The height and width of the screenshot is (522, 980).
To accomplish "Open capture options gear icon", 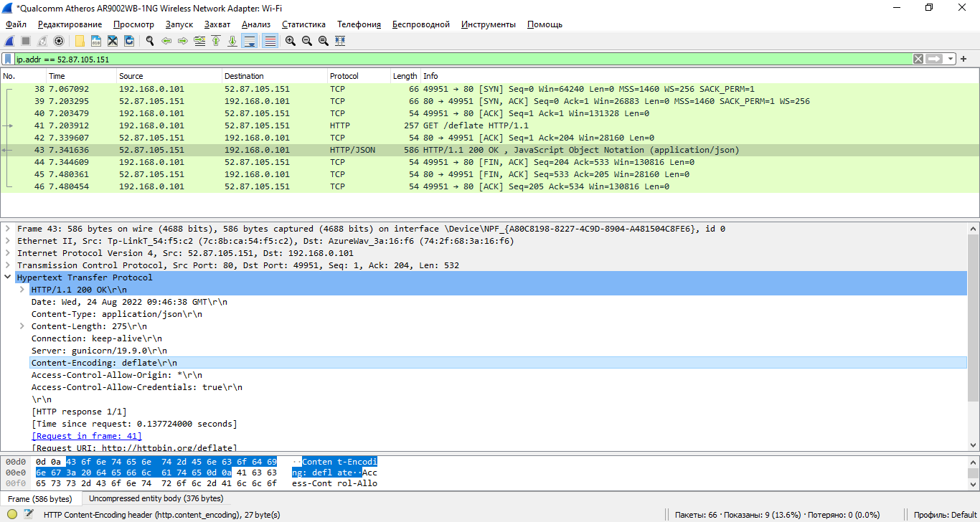I will click(x=59, y=41).
